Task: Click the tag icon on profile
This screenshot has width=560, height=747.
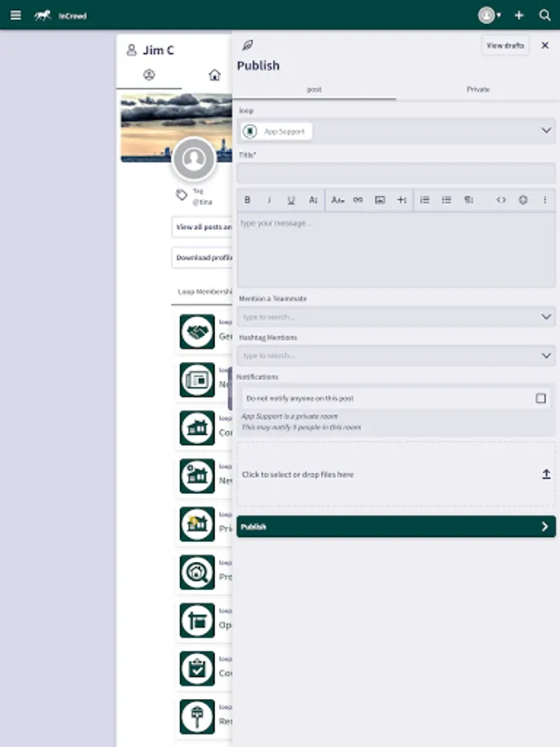Action: [x=182, y=195]
